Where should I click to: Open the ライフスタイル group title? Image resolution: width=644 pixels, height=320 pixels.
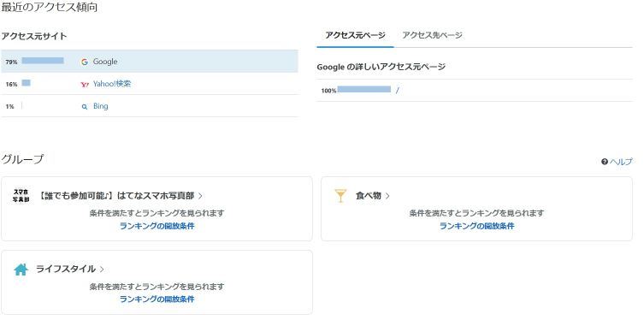coord(66,269)
